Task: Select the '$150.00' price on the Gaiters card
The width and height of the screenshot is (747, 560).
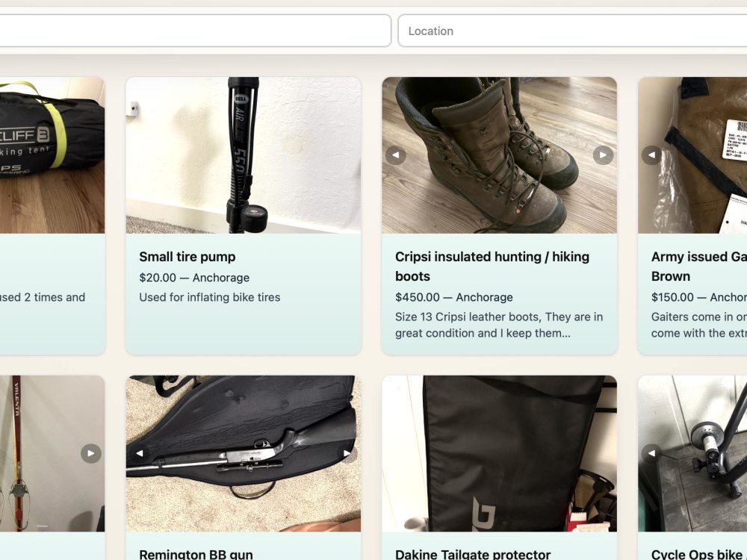Action: (x=672, y=297)
